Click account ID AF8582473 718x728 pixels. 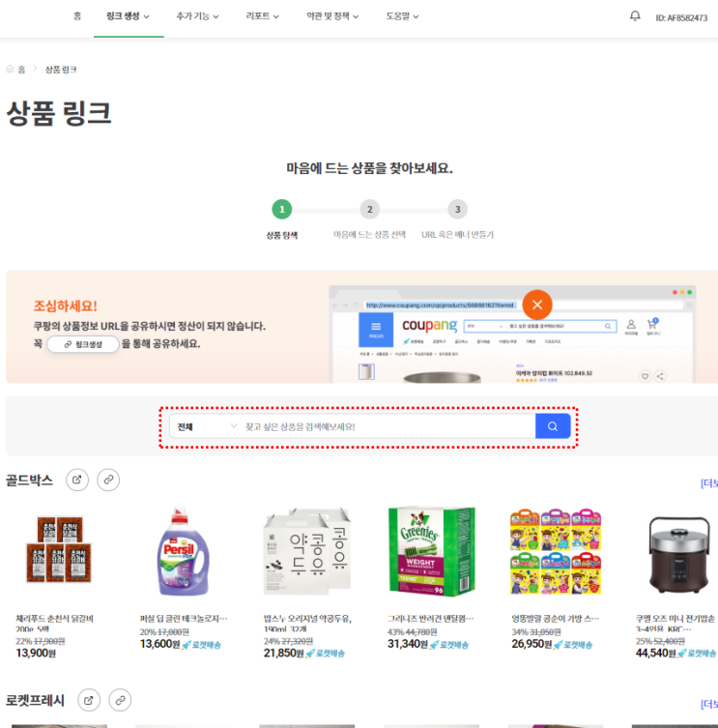point(681,17)
